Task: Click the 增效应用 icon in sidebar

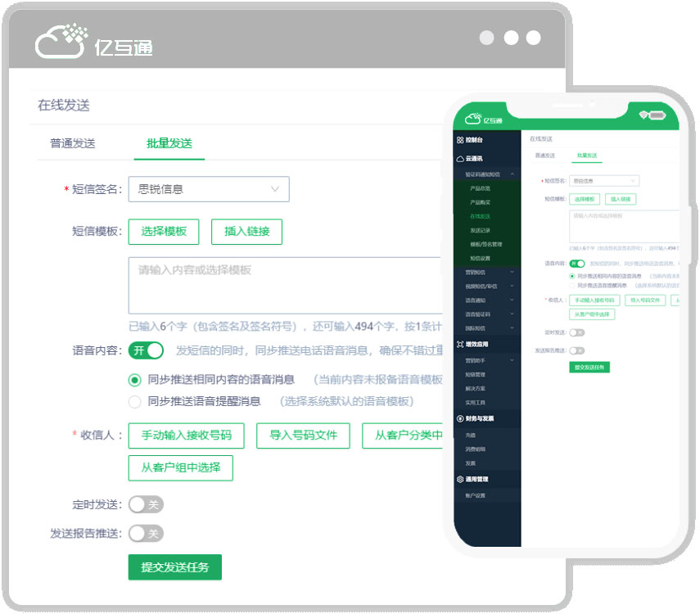Action: point(460,344)
